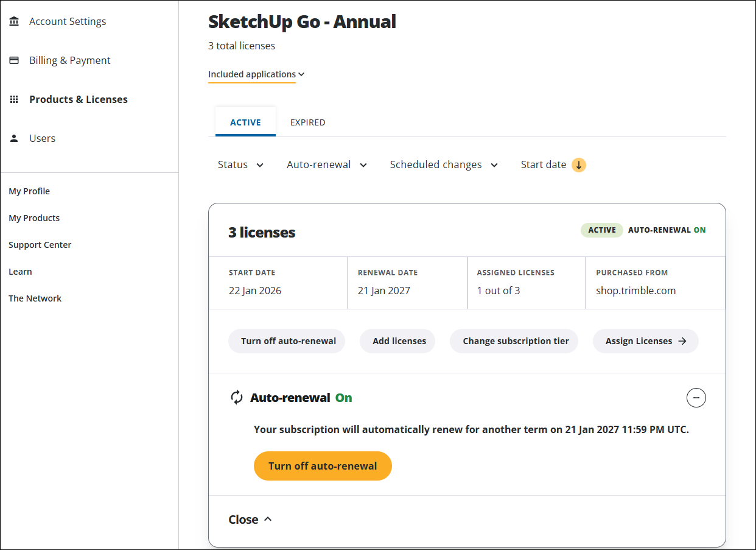
Task: Sort by Start date
Action: point(553,164)
